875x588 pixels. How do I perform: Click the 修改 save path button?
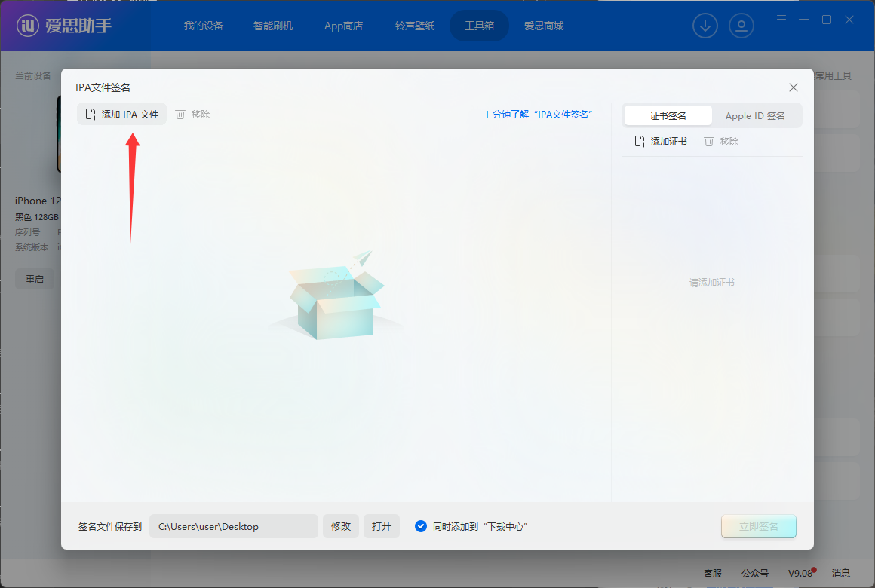click(341, 526)
